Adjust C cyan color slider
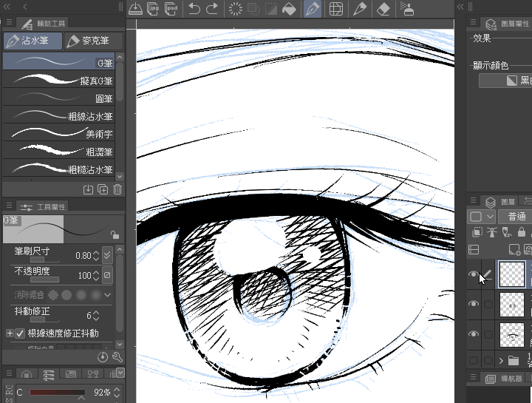 click(x=58, y=393)
